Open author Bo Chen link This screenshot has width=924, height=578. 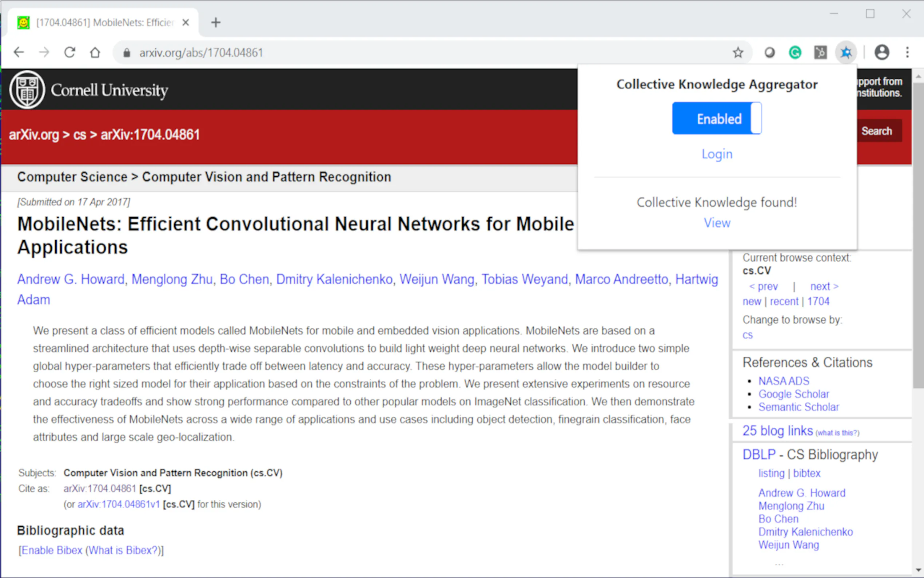pyautogui.click(x=244, y=279)
